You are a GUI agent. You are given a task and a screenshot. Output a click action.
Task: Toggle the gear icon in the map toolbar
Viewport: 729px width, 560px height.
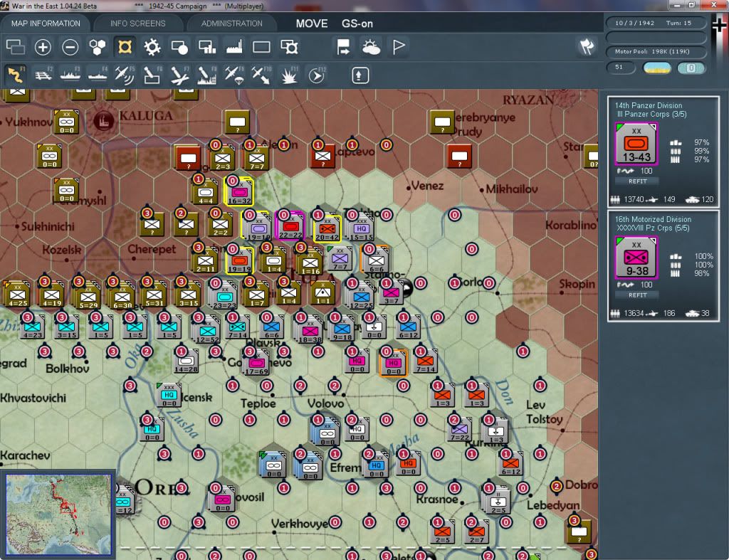click(x=152, y=47)
